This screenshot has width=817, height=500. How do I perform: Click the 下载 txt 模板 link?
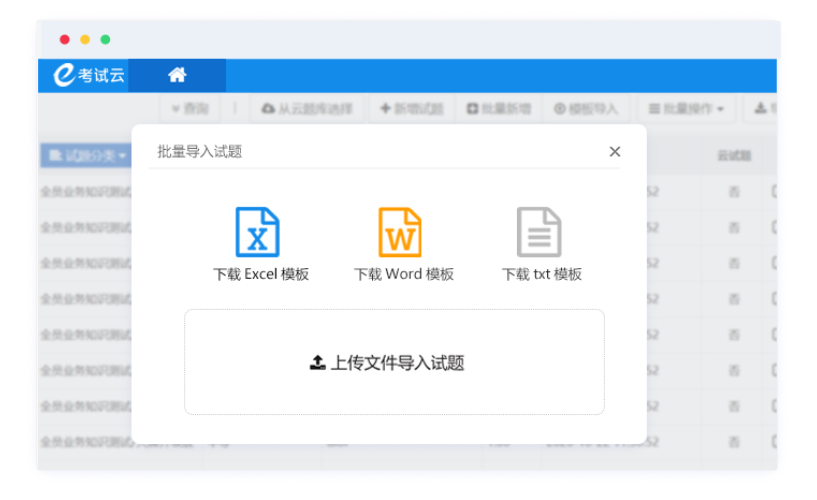click(x=542, y=275)
